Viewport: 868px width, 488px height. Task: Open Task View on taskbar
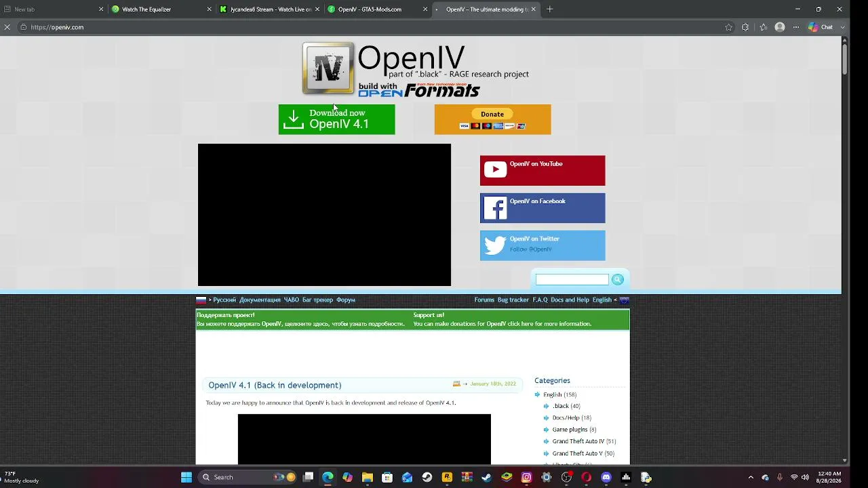tap(309, 477)
